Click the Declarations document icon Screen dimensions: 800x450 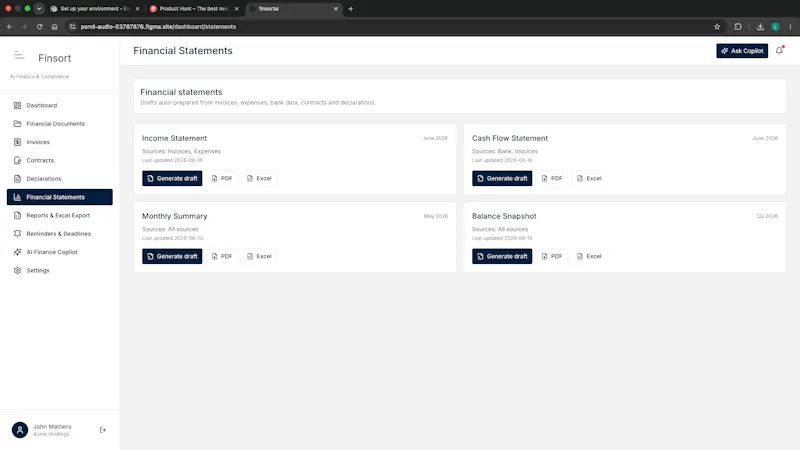click(x=17, y=179)
